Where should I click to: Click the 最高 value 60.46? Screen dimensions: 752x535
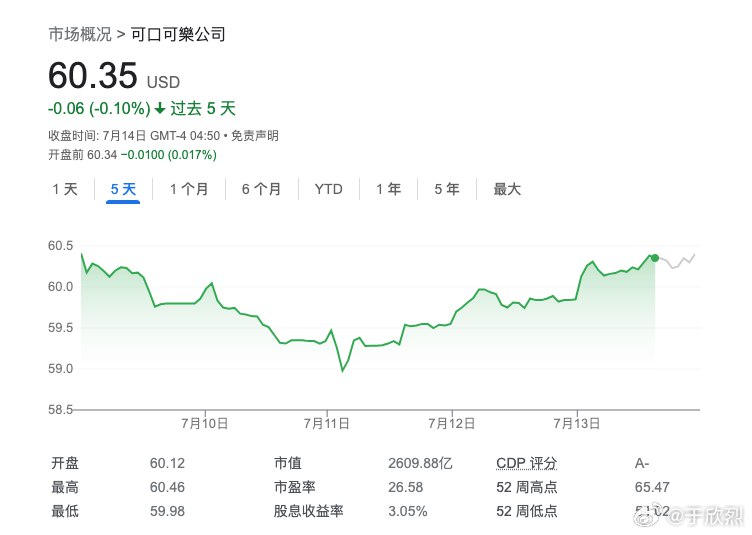167,487
